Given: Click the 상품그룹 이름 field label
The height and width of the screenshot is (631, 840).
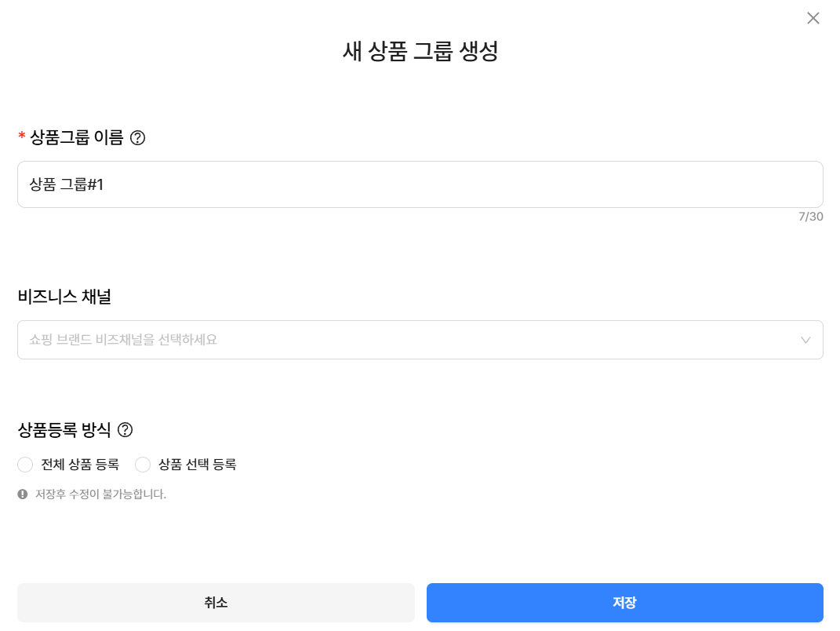Looking at the screenshot, I should (77, 137).
